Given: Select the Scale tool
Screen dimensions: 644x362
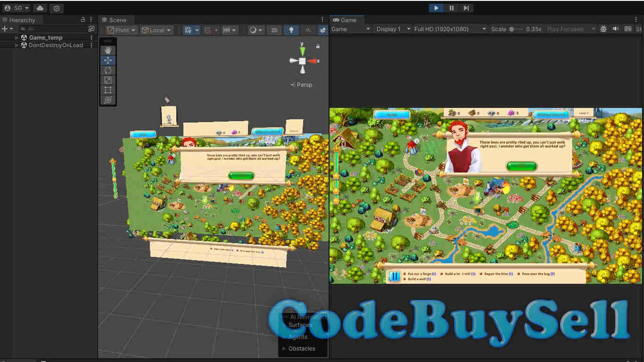Looking at the screenshot, I should pos(108,80).
